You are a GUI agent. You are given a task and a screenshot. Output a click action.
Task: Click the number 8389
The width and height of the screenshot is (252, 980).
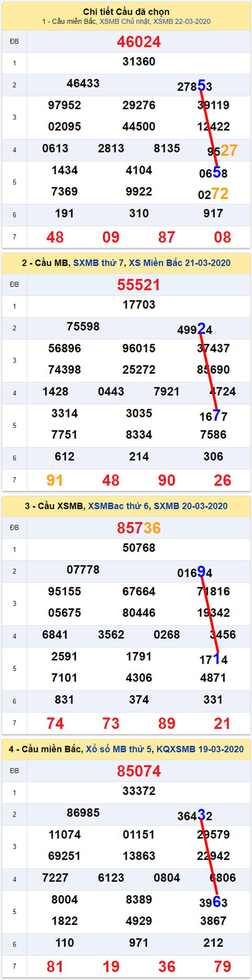[x=139, y=900]
